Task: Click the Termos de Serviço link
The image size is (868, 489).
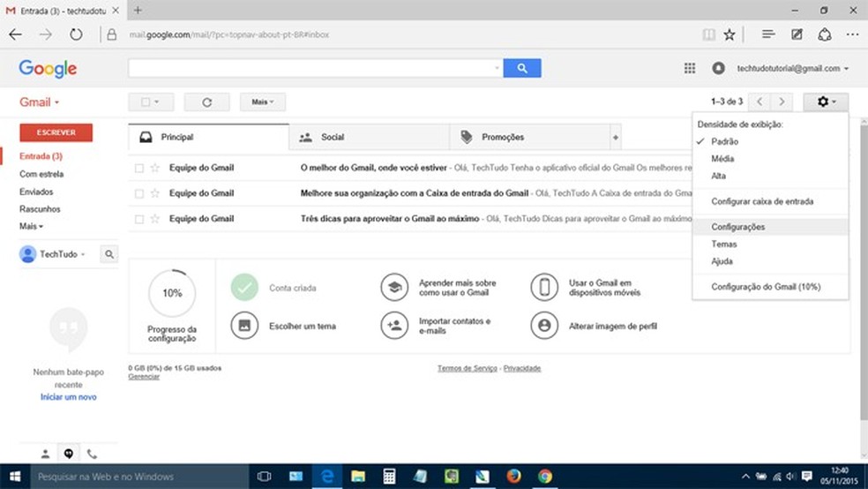Action: click(x=468, y=368)
